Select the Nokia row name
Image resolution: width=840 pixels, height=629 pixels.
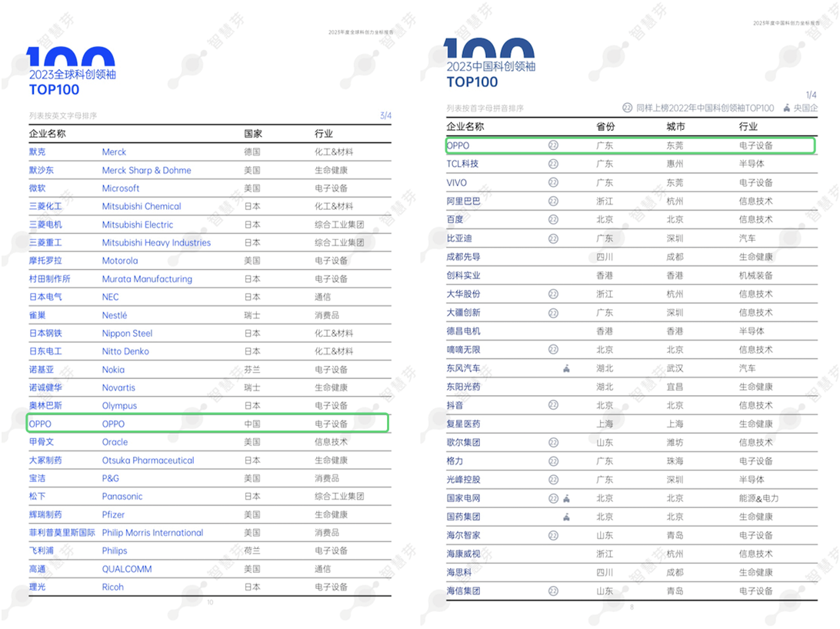[113, 369]
